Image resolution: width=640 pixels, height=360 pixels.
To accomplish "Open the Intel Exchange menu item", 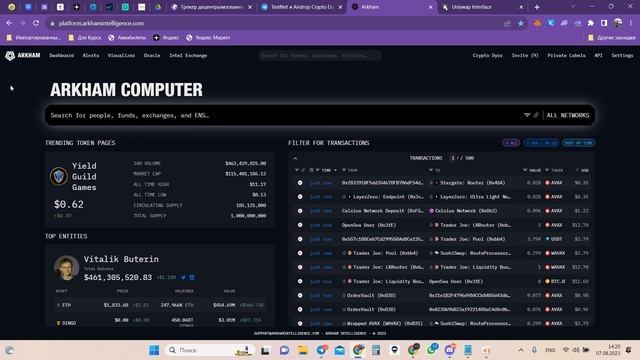I will click(188, 56).
